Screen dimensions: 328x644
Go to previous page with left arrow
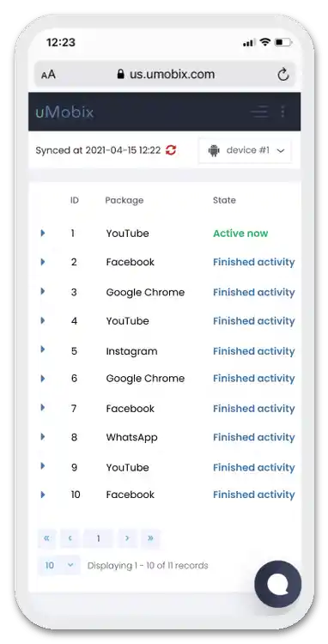[70, 538]
